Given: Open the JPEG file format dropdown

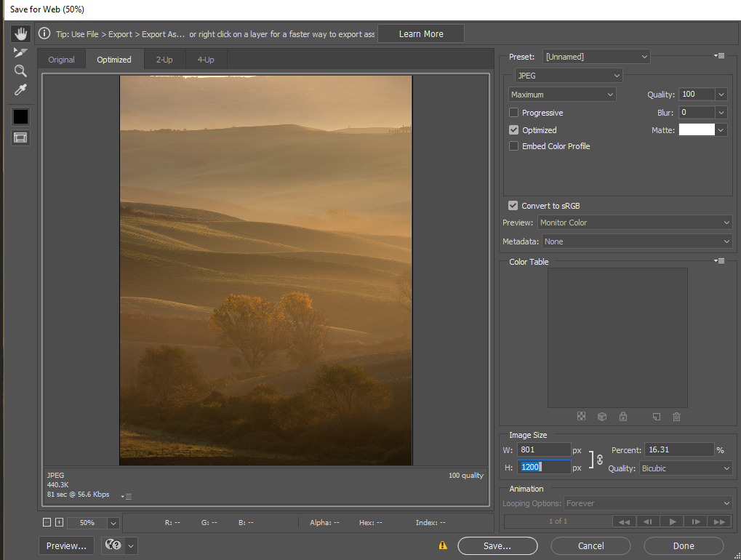Looking at the screenshot, I should (x=568, y=76).
